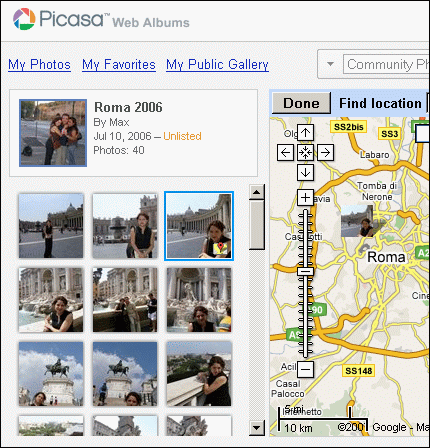Click SS148 road label on map
Image resolution: width=430 pixels, height=448 pixels.
point(358,371)
